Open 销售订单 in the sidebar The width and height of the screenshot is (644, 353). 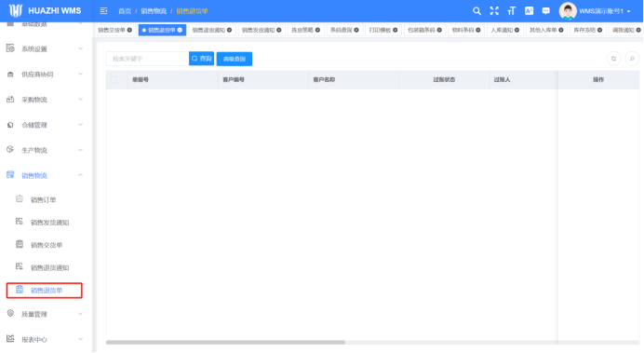tap(43, 199)
